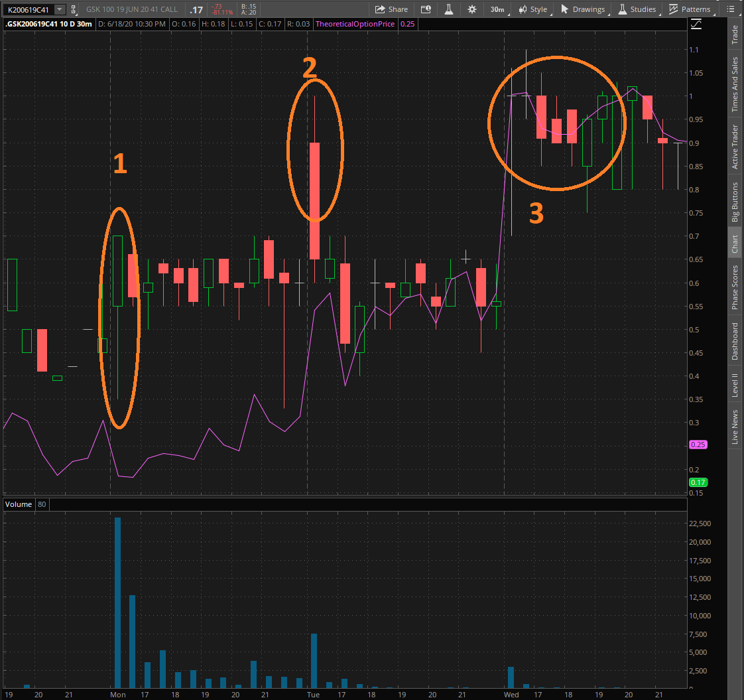The height and width of the screenshot is (700, 744).
Task: Select the Times And Sales tab
Action: (x=736, y=81)
